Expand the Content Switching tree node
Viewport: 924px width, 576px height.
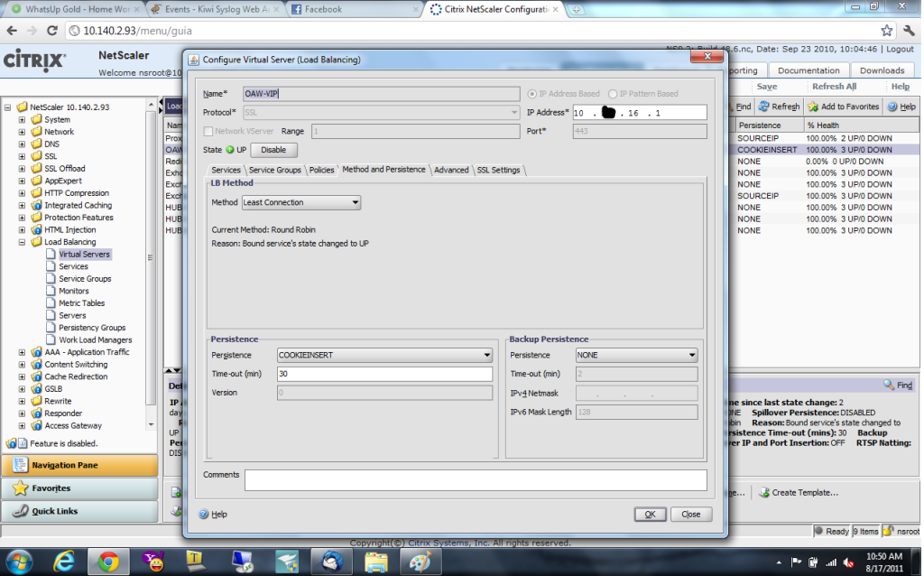pos(22,365)
